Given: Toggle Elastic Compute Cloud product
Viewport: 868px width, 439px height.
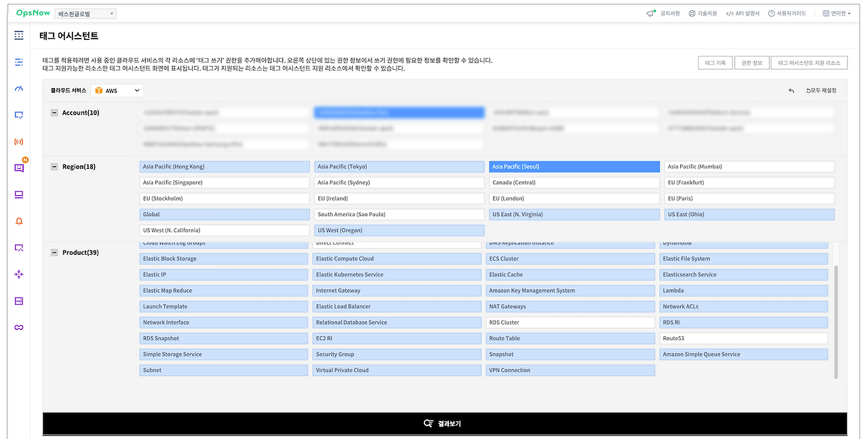Looking at the screenshot, I should [x=397, y=259].
